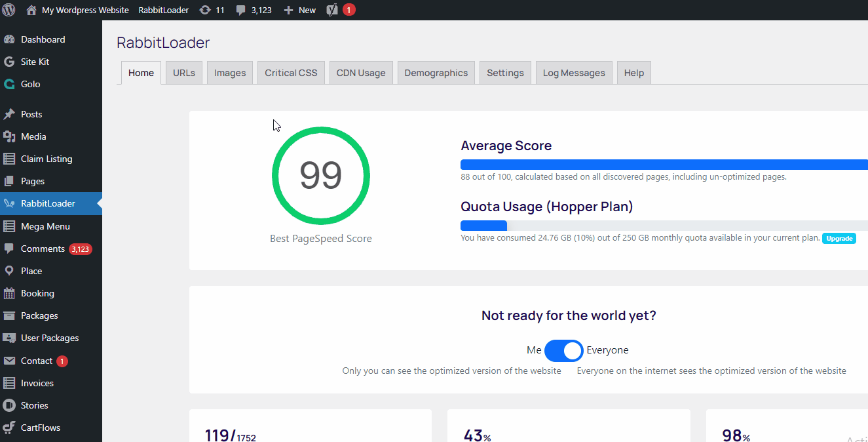Click the Dashboard gauge icon in sidebar
Viewport: 868px width, 442px height.
pyautogui.click(x=9, y=39)
